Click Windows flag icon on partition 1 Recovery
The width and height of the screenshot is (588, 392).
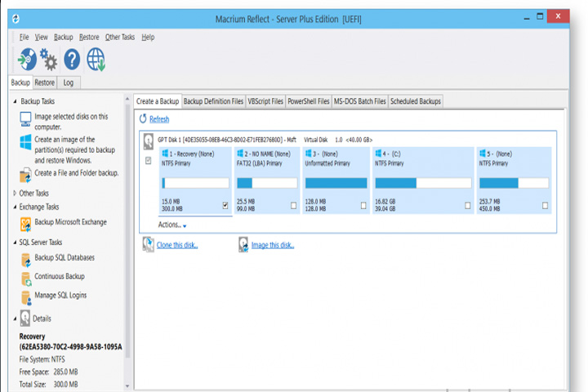pyautogui.click(x=165, y=153)
